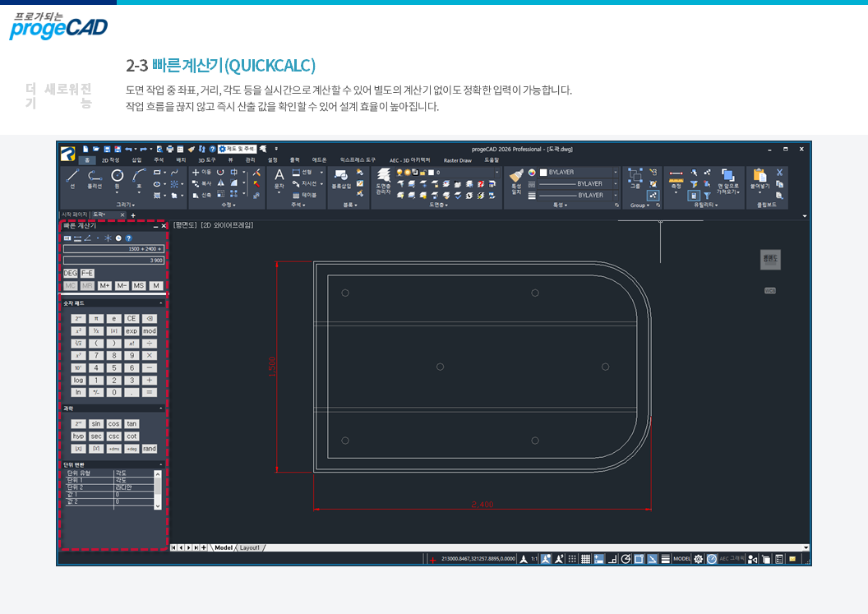This screenshot has height=614, width=868.
Task: Click the Linear dimension (선형) tool
Action: (x=302, y=172)
